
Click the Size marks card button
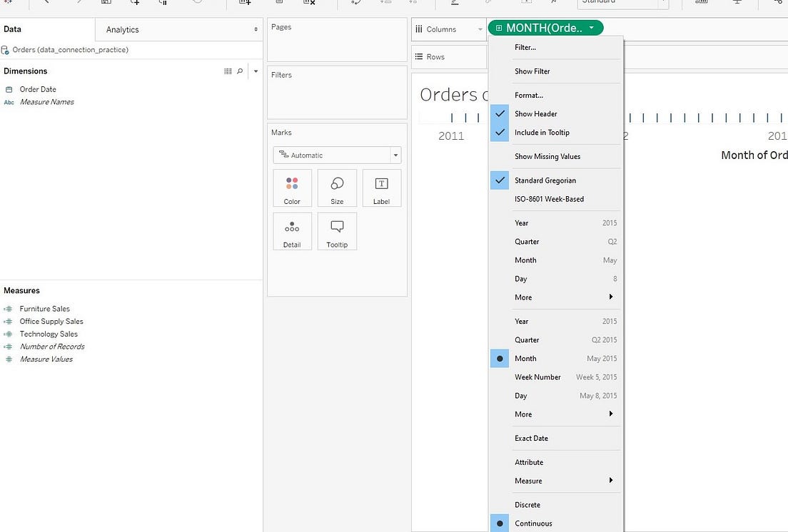click(337, 188)
